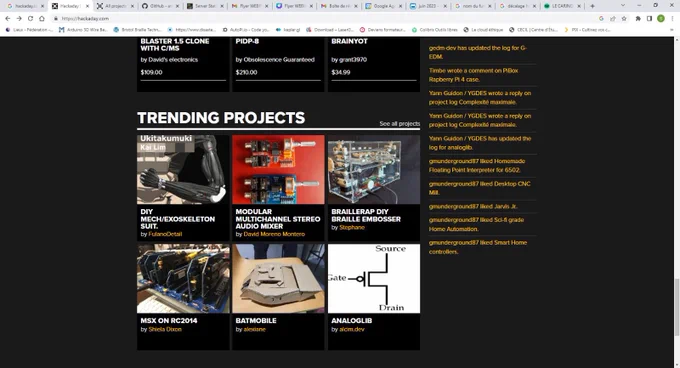Open the Google icon in the address bar
Viewport: 680px width, 368px height.
click(x=601, y=19)
